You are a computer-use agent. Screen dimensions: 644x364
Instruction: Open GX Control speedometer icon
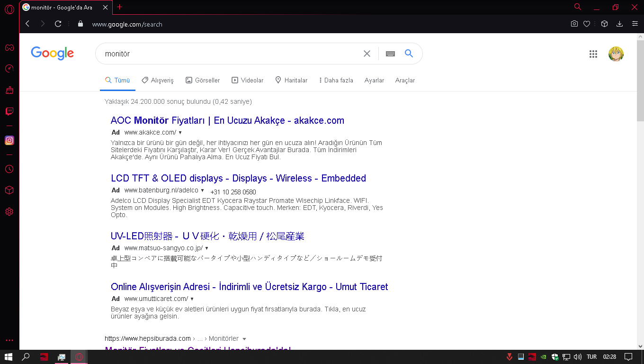(x=9, y=69)
